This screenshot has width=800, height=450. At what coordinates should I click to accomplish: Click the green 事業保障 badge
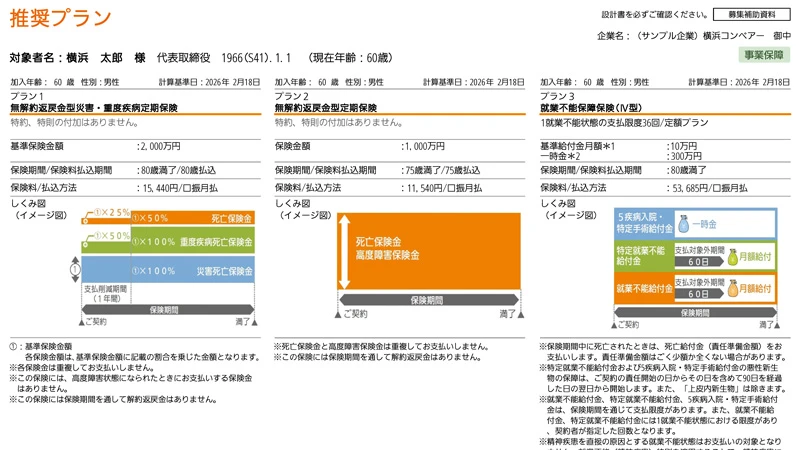point(765,55)
